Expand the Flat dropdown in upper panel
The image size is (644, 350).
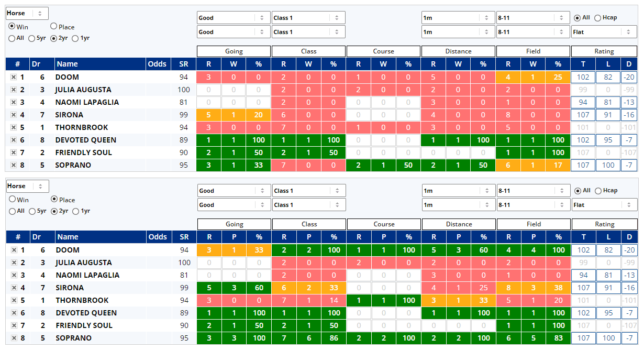coord(604,32)
